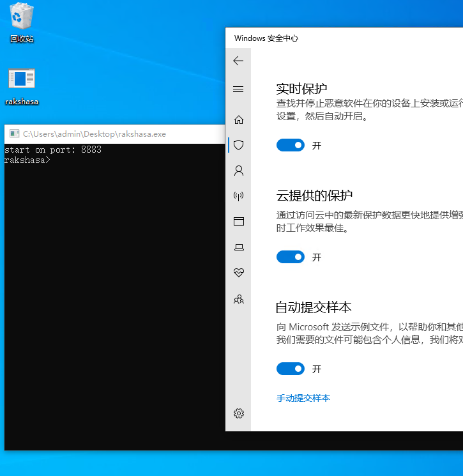The height and width of the screenshot is (476, 463).
Task: Click the 云提供的保护 heading
Action: point(314,196)
